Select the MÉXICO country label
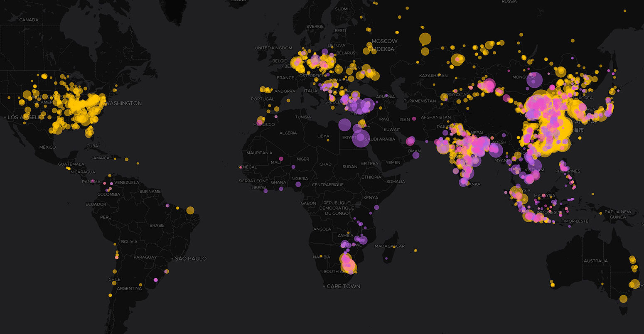 click(47, 147)
